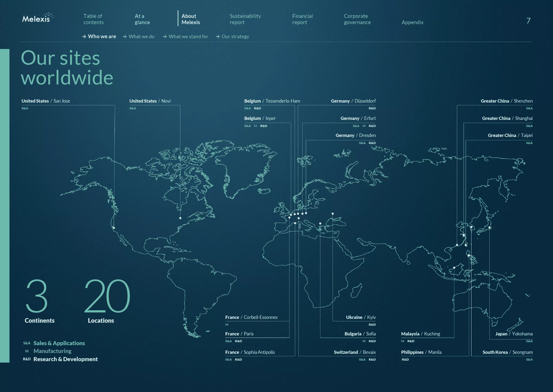Select the About Melexis tab
553x392 pixels.
click(191, 19)
